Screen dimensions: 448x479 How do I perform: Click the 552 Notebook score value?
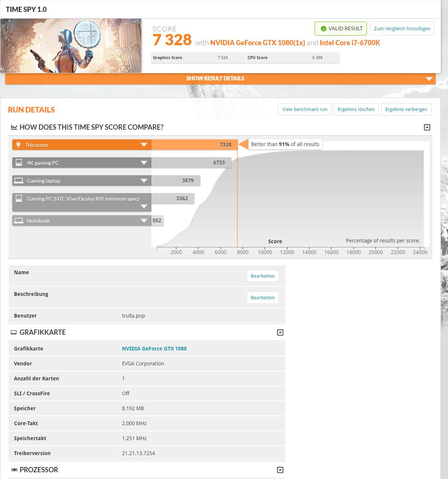(x=157, y=220)
